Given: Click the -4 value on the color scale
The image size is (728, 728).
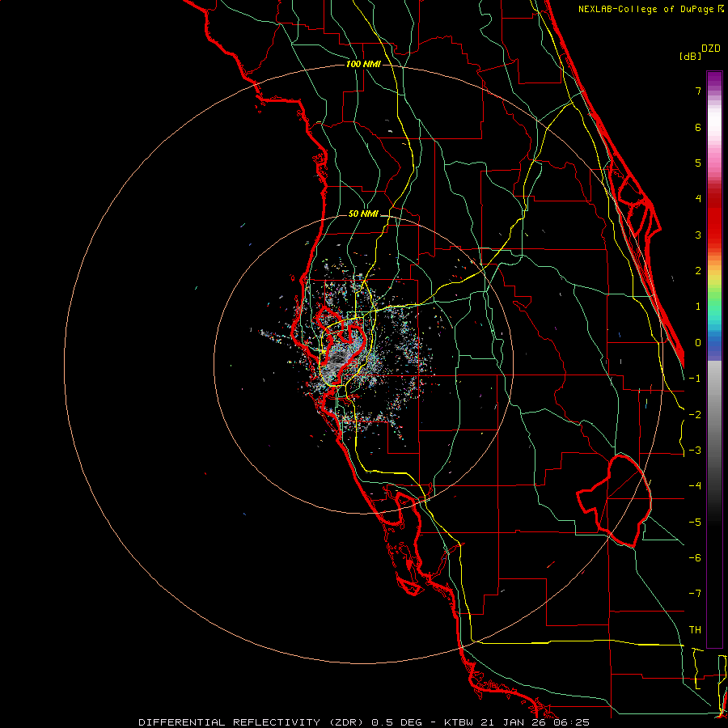Looking at the screenshot, I should 695,486.
